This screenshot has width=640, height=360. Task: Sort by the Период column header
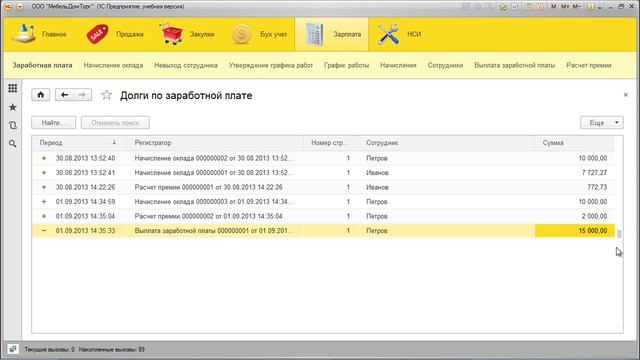point(78,143)
